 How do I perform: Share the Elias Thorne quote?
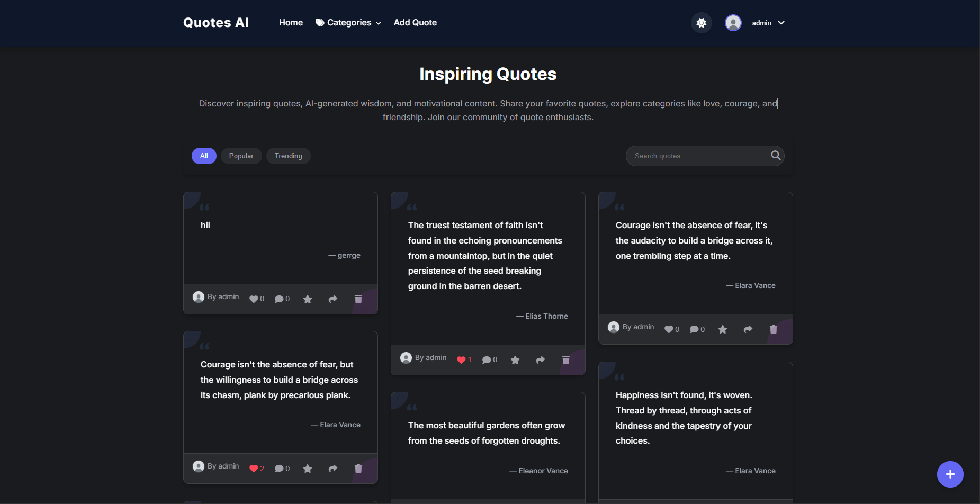(x=541, y=360)
